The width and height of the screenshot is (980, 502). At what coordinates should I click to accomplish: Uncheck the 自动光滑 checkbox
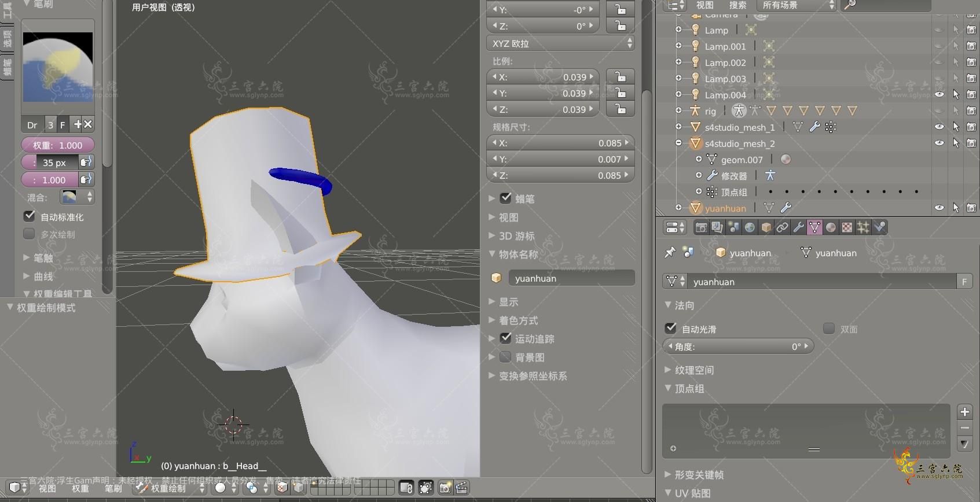pos(671,328)
